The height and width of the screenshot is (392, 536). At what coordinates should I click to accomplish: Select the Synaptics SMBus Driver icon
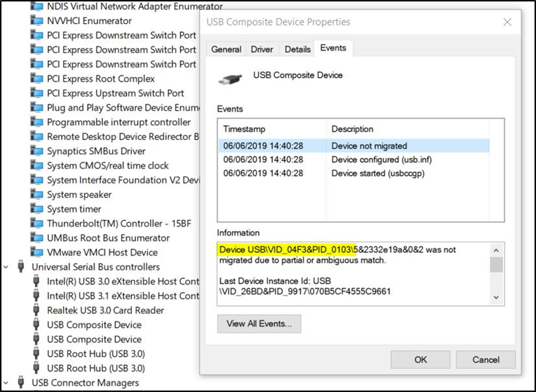tap(36, 151)
